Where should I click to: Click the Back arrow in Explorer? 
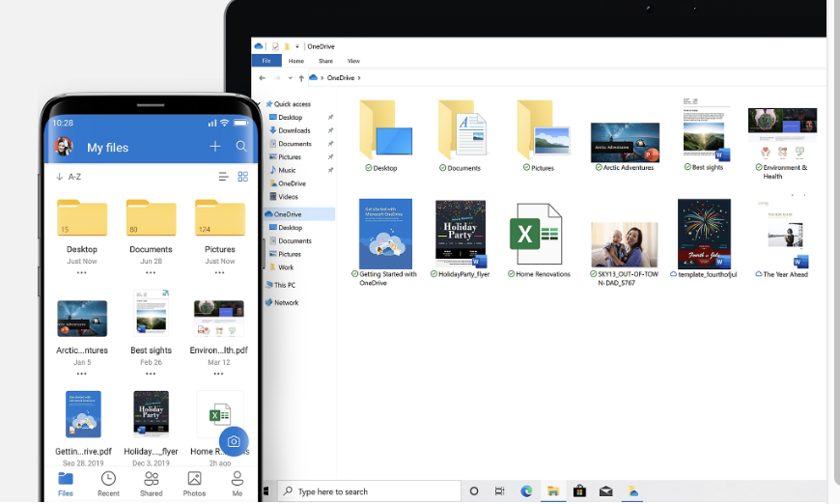[262, 78]
